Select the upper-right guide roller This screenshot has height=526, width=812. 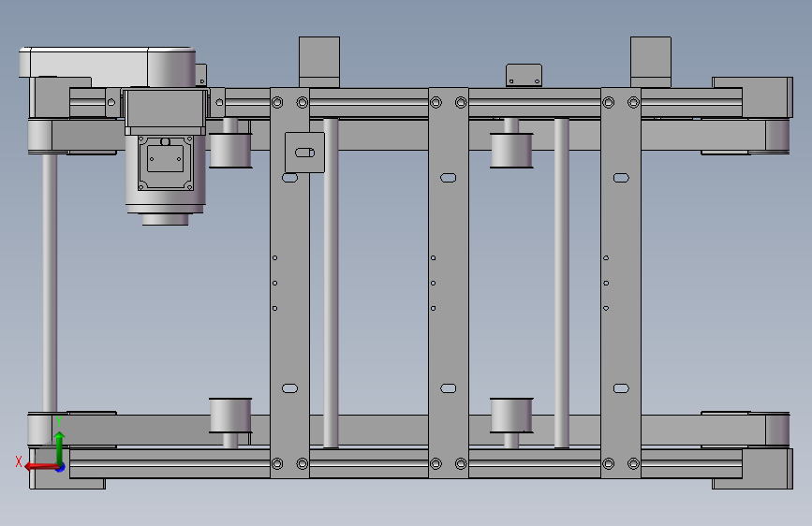(x=511, y=150)
